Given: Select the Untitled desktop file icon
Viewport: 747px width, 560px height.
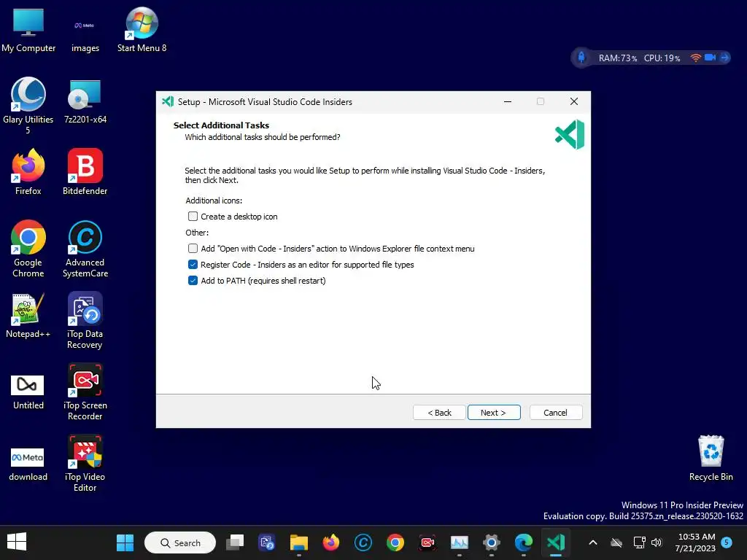Looking at the screenshot, I should pyautogui.click(x=28, y=392).
